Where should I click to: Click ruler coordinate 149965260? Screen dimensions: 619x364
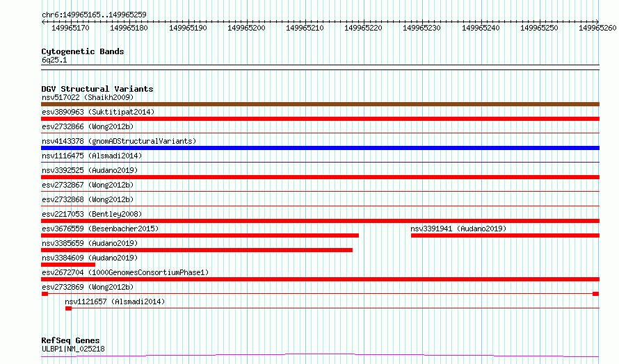tap(597, 28)
